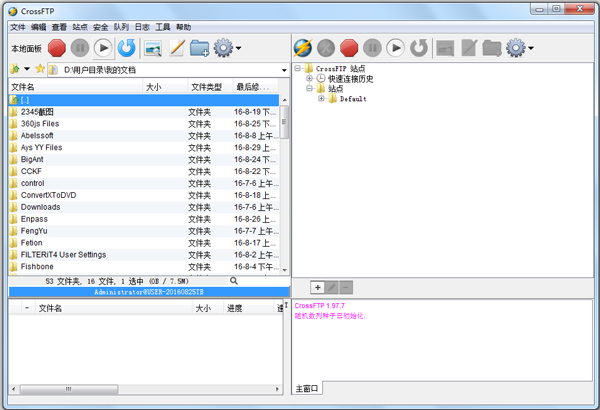Image resolution: width=600 pixels, height=410 pixels.
Task: Click the blue refresh icon in local toolbar
Action: pyautogui.click(x=127, y=48)
